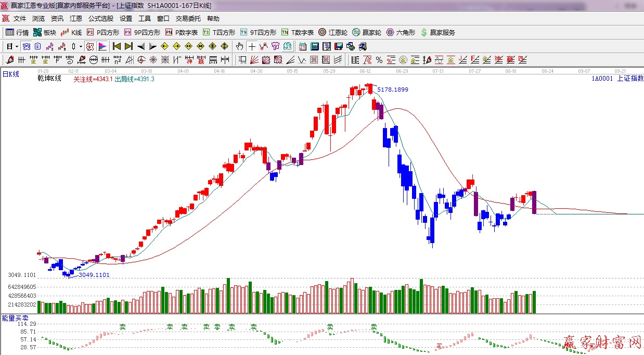Viewport: 644px width, 355px height.
Task: Select the percent sign drawing tool
Action: (379, 60)
